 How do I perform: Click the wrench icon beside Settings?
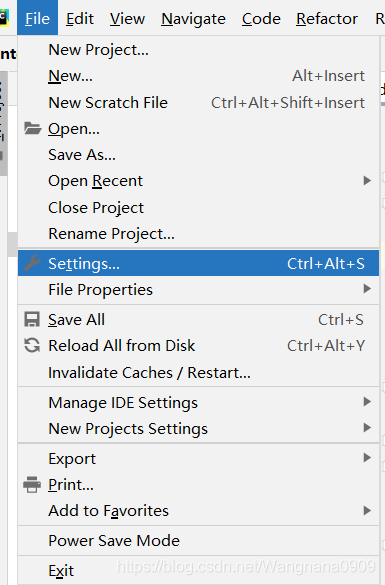[x=32, y=263]
